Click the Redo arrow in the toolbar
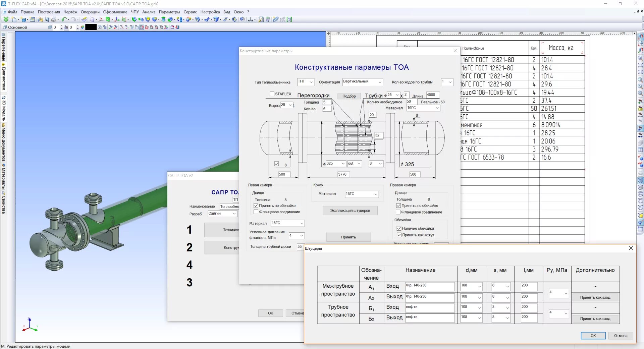This screenshot has width=644, height=349. click(x=73, y=19)
